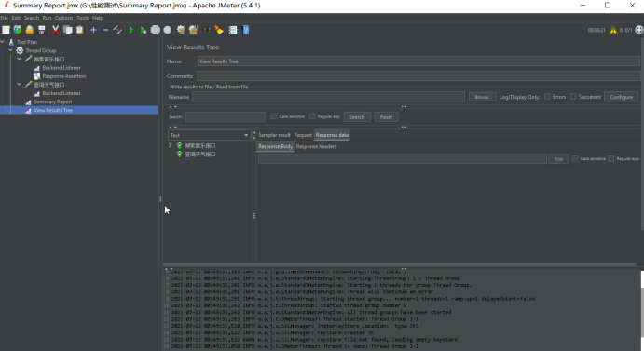Enable the Errors only checkbox
This screenshot has height=351, width=644.
tap(547, 97)
